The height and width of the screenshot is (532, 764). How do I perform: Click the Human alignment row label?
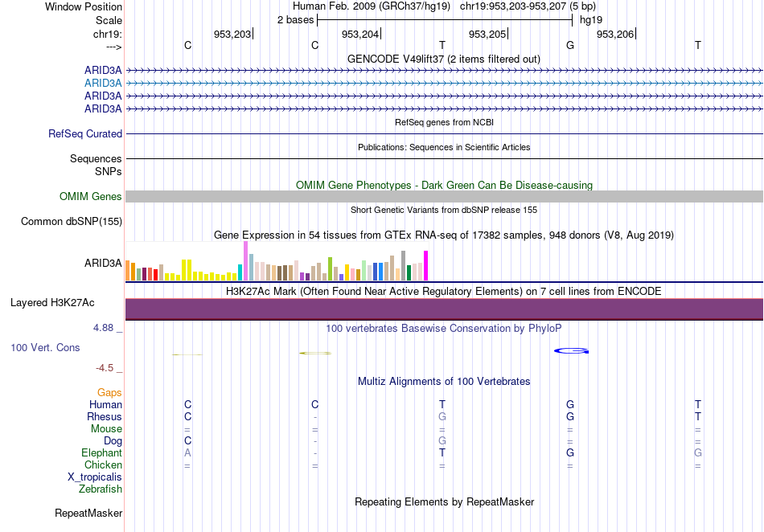click(x=105, y=405)
